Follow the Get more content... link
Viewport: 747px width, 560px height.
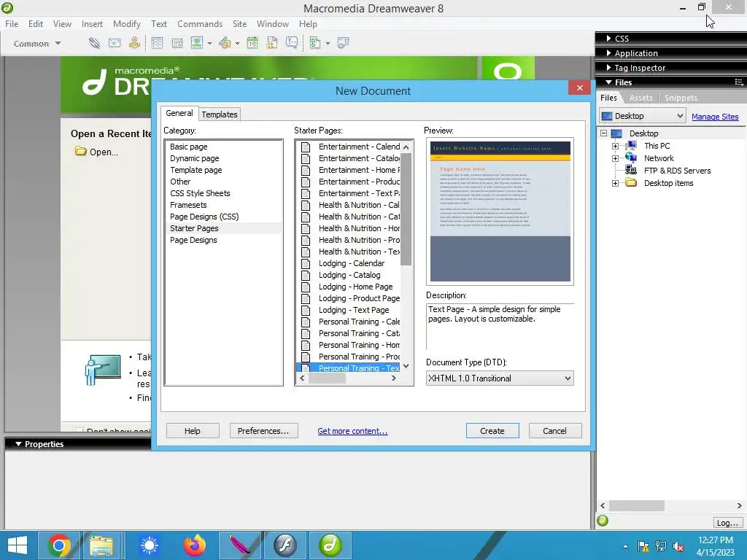(x=352, y=431)
